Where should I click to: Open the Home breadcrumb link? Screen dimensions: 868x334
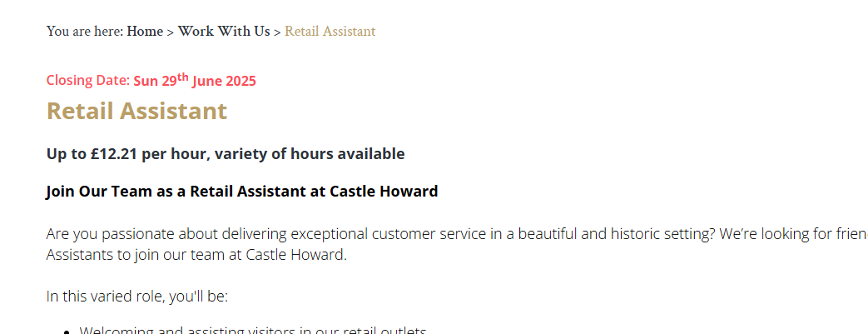click(145, 32)
